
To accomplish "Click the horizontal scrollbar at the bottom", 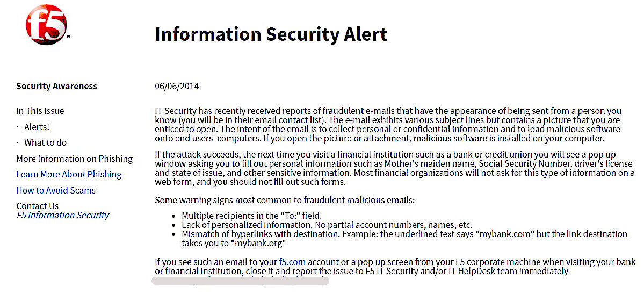I will (x=240, y=281).
